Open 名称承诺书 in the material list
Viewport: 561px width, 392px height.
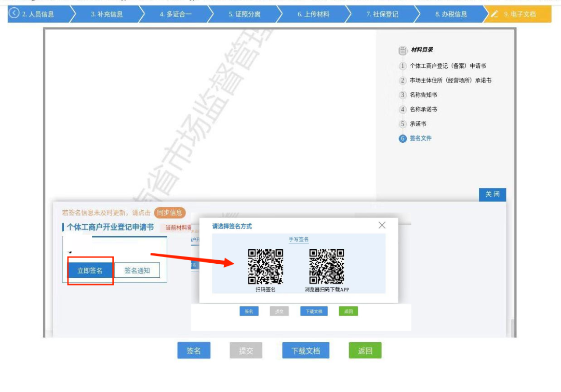(x=423, y=109)
